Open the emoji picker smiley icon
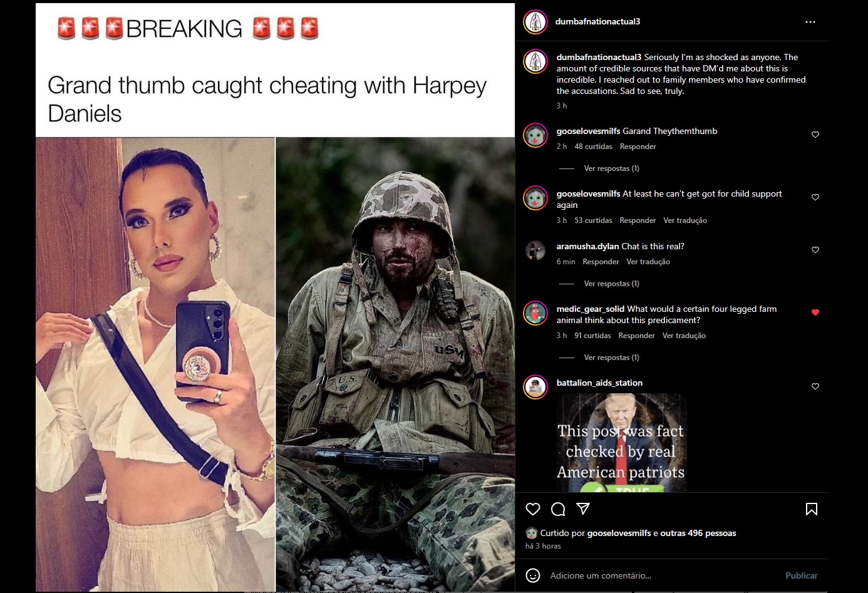The image size is (868, 593). tap(533, 575)
